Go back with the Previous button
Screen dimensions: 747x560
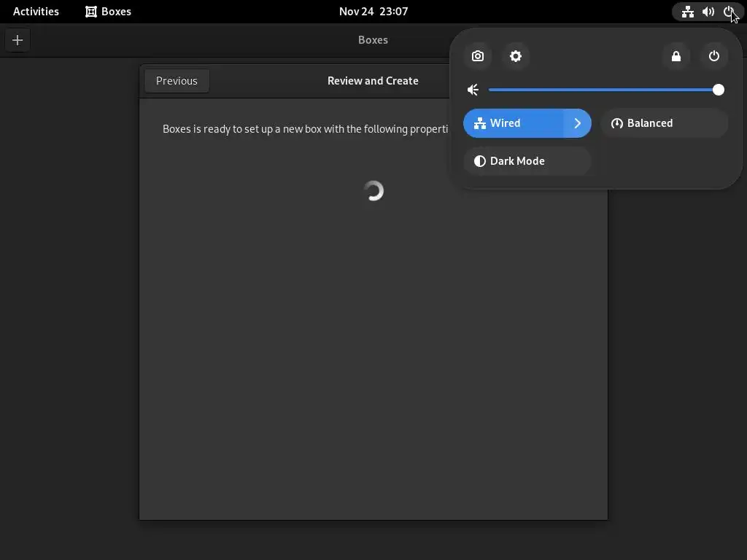(x=177, y=81)
